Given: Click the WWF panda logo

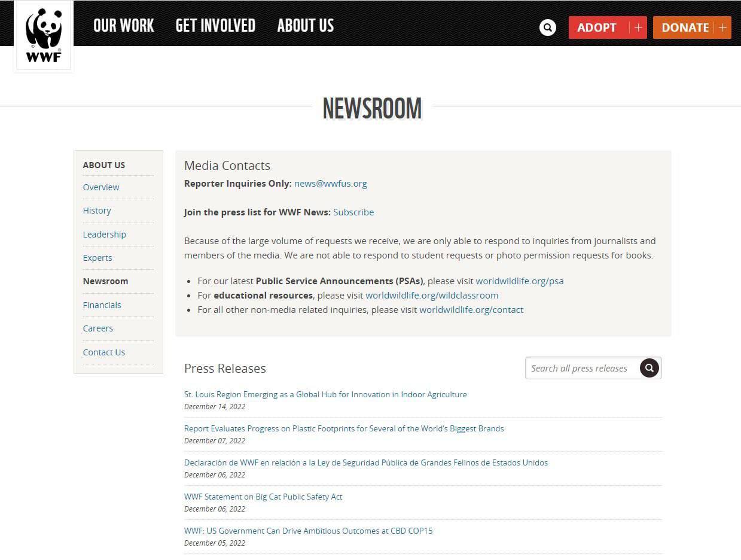Looking at the screenshot, I should click(x=44, y=35).
